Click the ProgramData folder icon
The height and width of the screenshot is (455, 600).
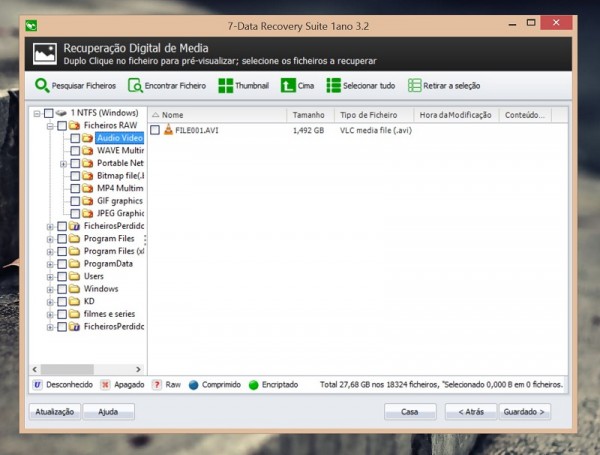(74, 264)
